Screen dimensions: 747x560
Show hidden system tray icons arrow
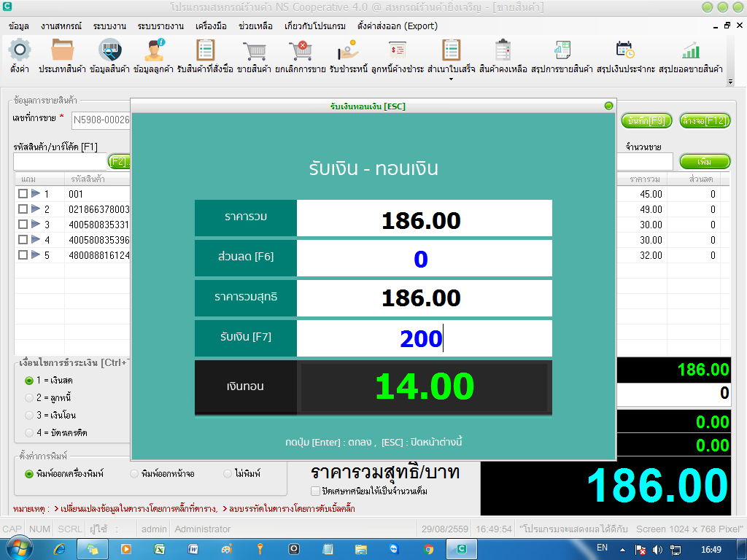point(622,550)
